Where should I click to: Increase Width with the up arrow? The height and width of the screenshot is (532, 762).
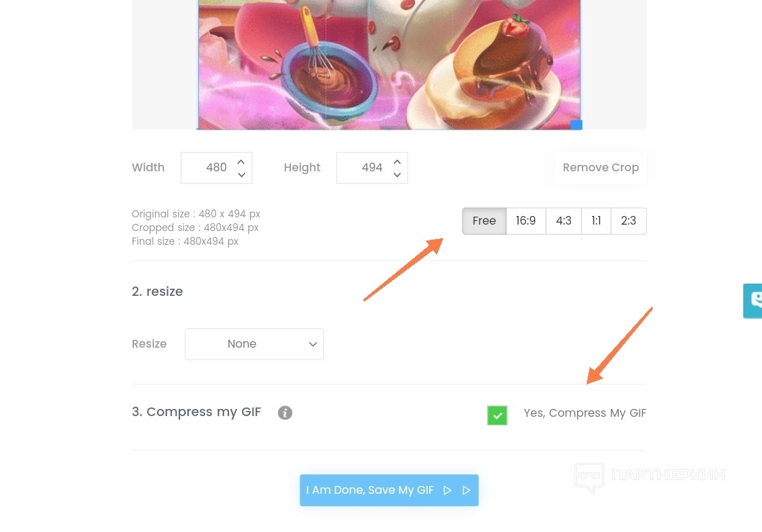241,162
